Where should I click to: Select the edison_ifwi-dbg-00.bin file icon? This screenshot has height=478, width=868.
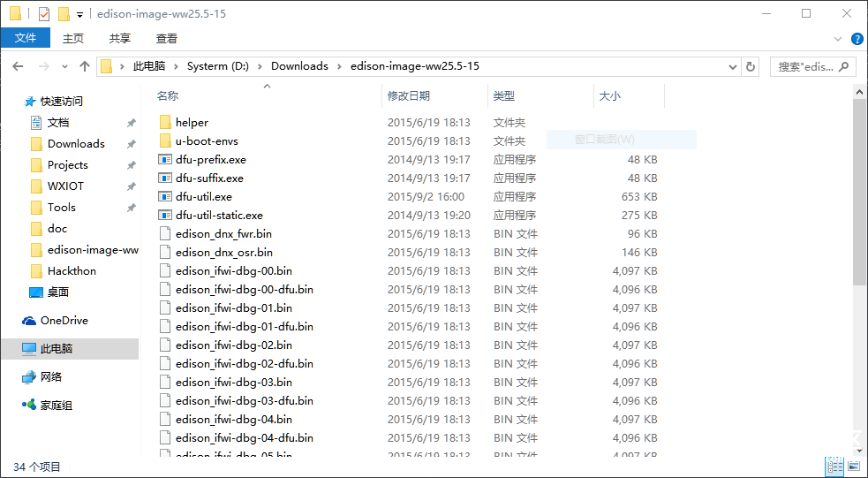(x=165, y=271)
